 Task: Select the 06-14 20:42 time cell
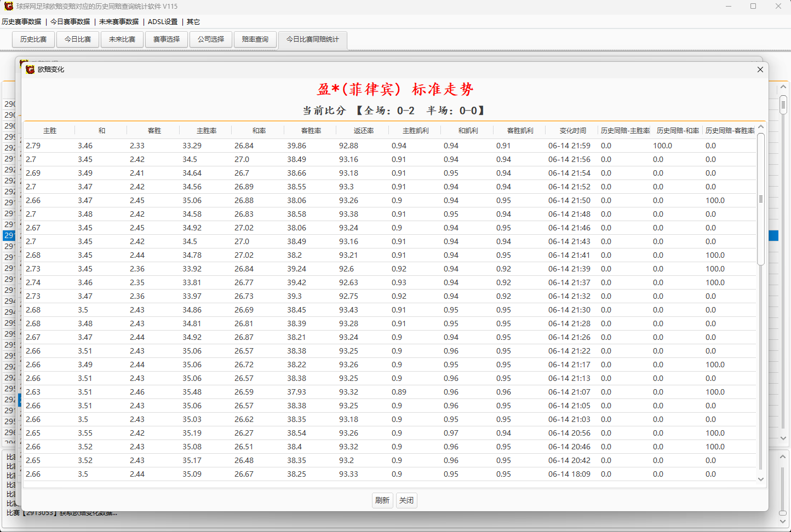click(570, 460)
